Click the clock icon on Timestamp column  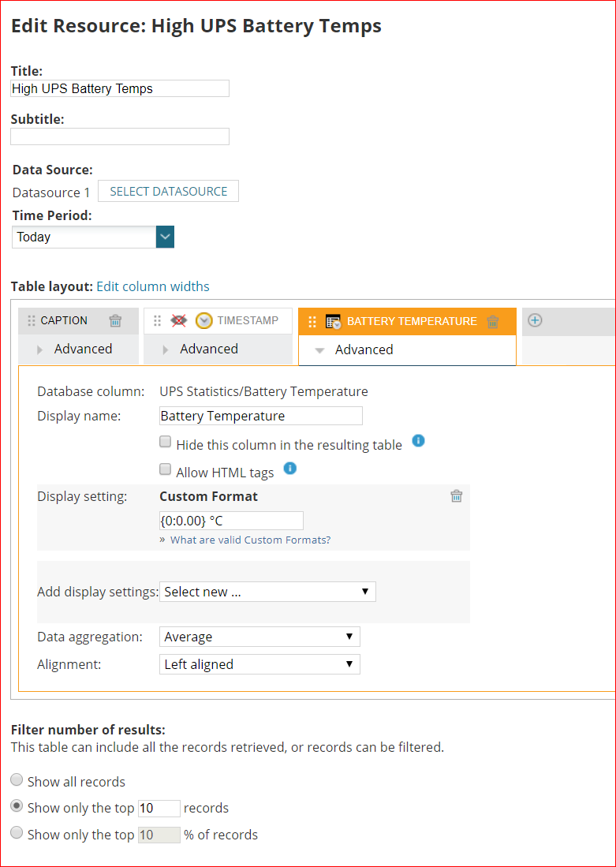coord(204,321)
